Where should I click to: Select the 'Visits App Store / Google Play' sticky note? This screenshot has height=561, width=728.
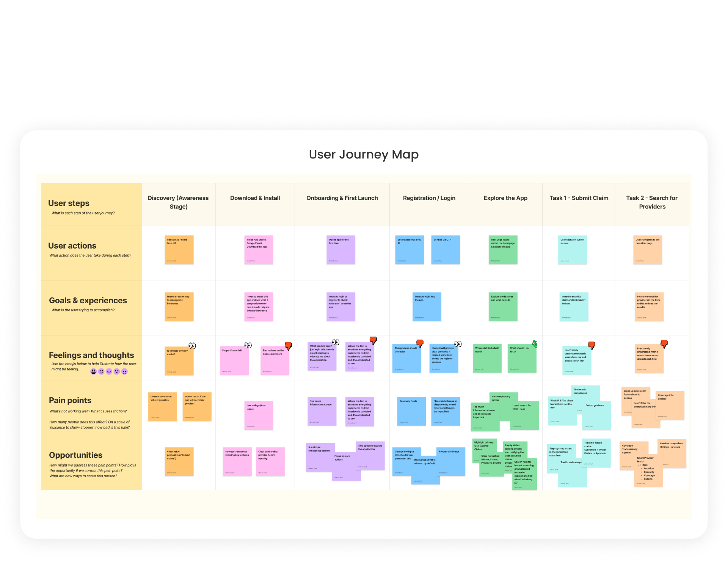click(259, 250)
